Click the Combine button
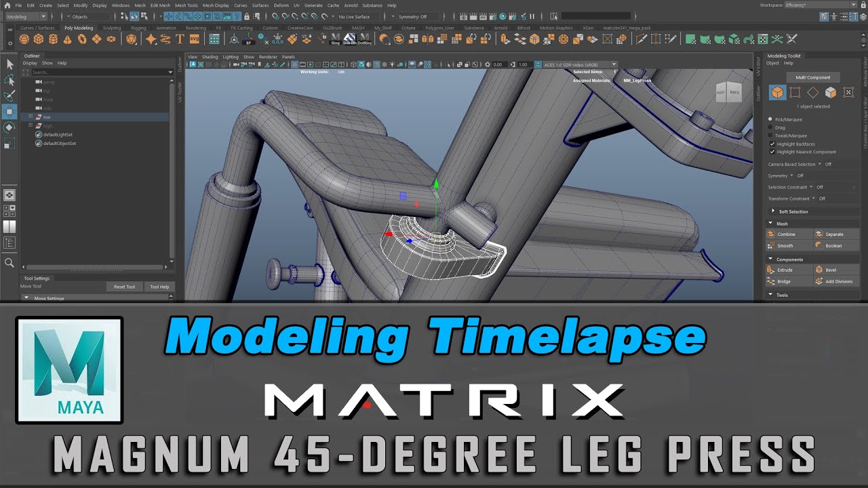868x488 pixels. [x=789, y=234]
